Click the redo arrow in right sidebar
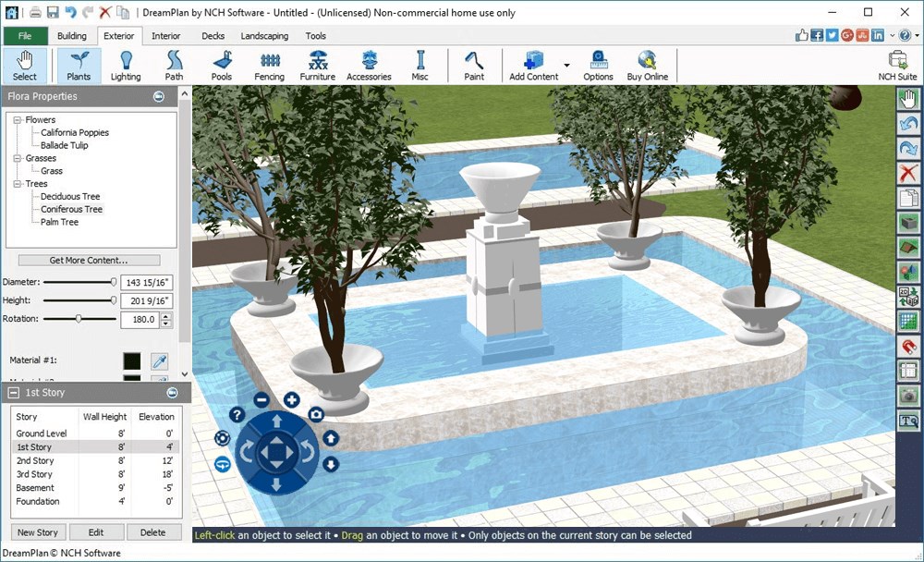 pyautogui.click(x=908, y=148)
